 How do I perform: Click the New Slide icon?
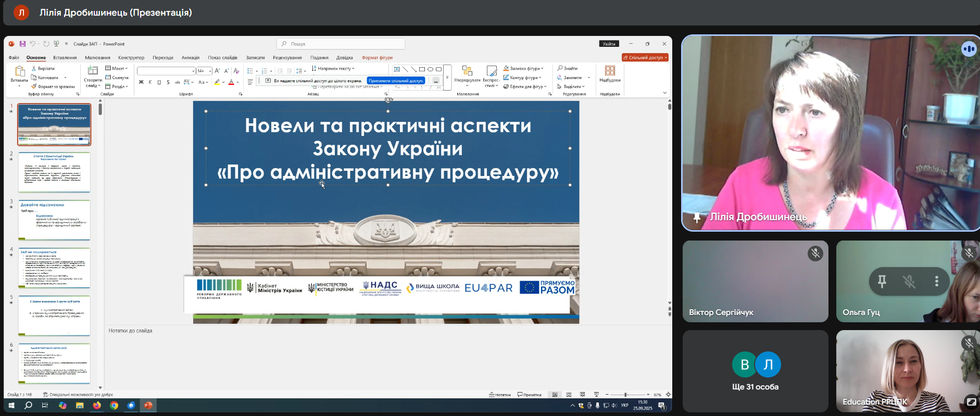point(93,70)
